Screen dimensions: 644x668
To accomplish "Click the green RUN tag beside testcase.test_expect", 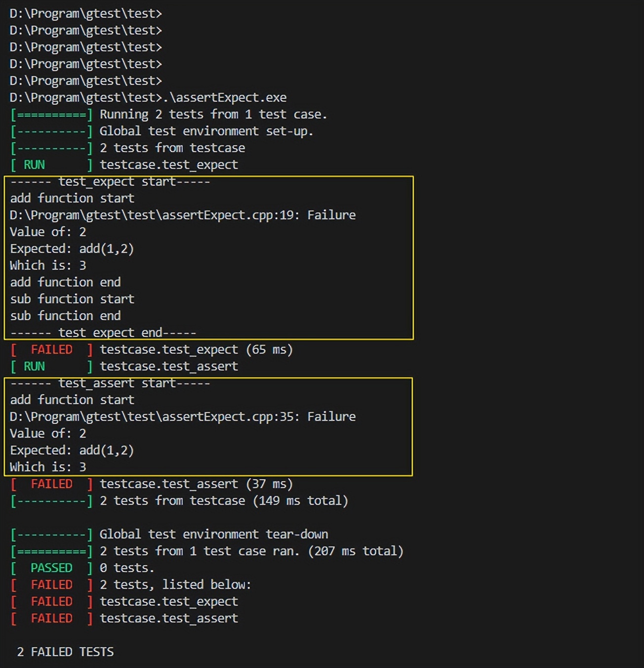I will pos(34,165).
